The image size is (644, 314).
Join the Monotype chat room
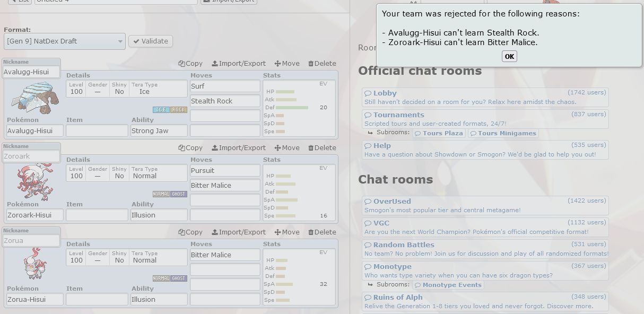coord(485,271)
